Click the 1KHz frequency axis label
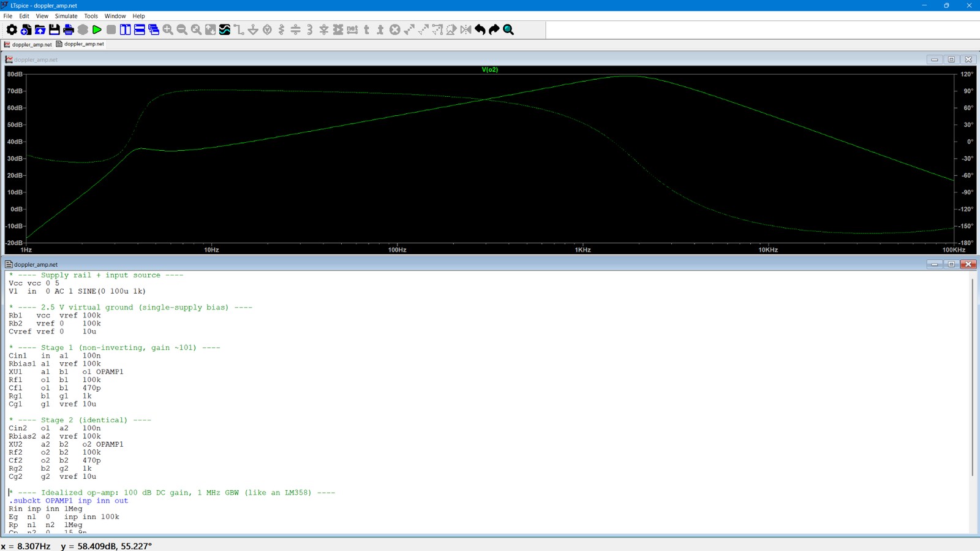Viewport: 980px width, 551px height. click(582, 250)
